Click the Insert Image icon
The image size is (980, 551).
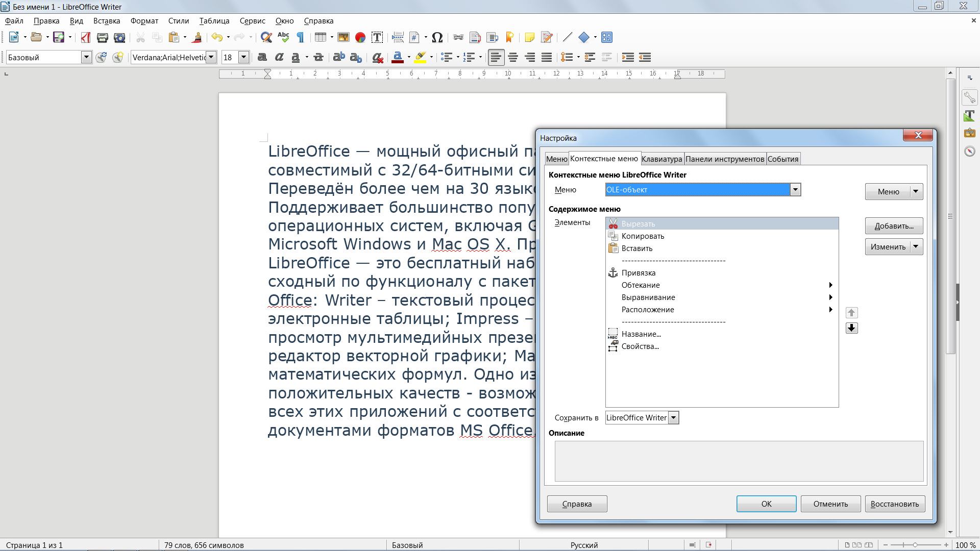(x=343, y=37)
